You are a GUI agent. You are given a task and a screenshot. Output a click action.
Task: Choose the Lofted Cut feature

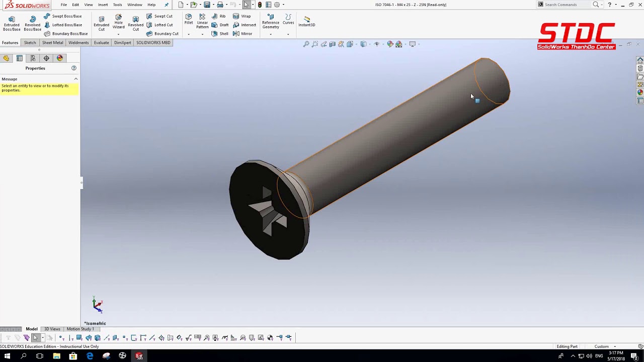tap(159, 25)
